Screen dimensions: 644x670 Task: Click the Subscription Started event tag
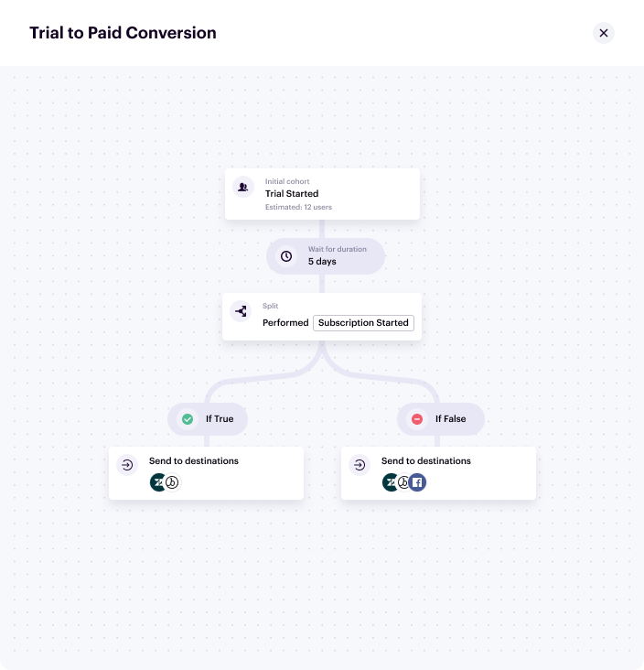363,323
